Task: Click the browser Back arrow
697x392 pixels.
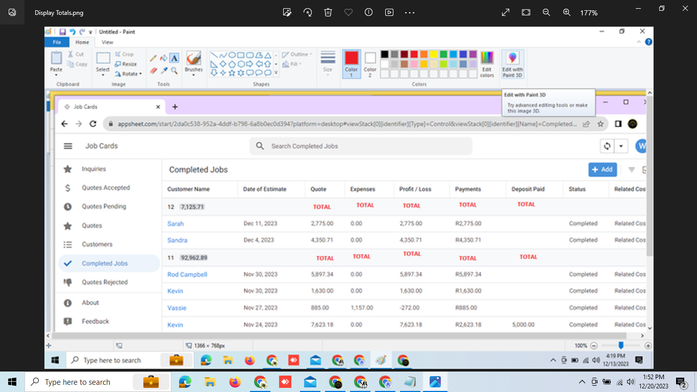Action: pos(64,124)
